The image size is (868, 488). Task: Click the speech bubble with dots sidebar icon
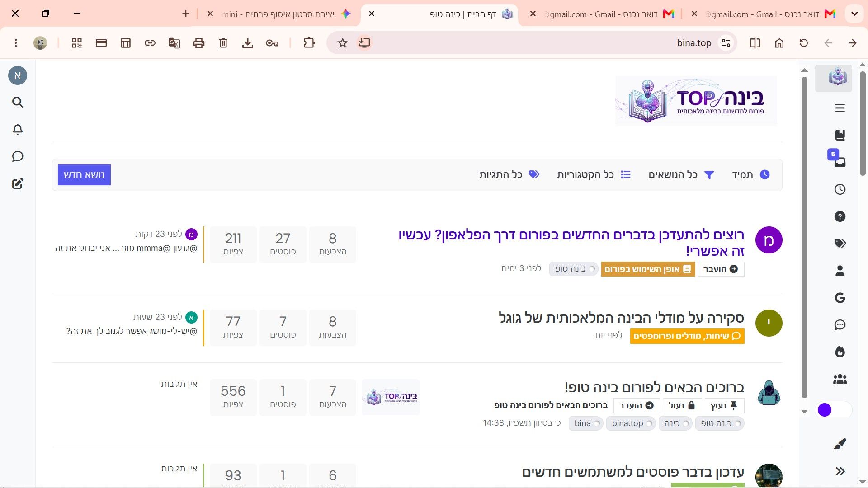(x=840, y=325)
